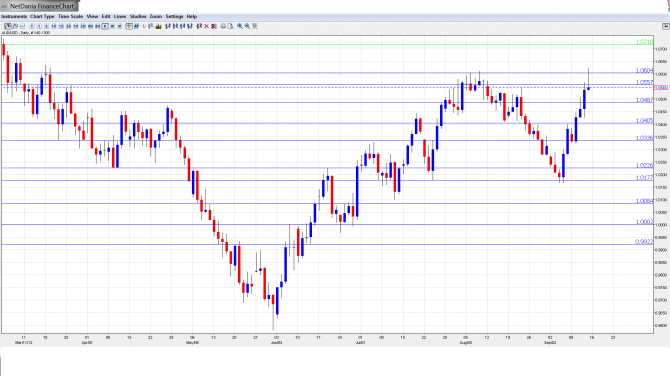Screen dimensions: 670x376
Task: Open the Settings menu
Action: (174, 16)
